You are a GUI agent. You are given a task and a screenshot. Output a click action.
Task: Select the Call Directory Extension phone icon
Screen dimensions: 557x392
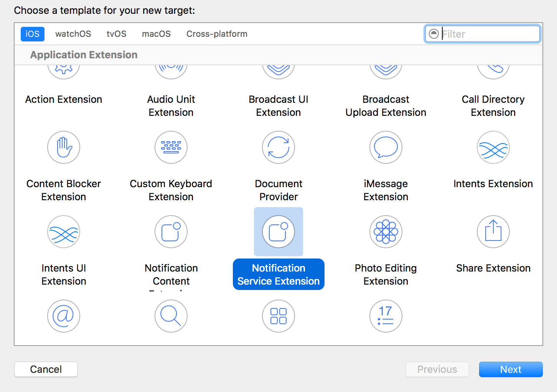click(493, 72)
